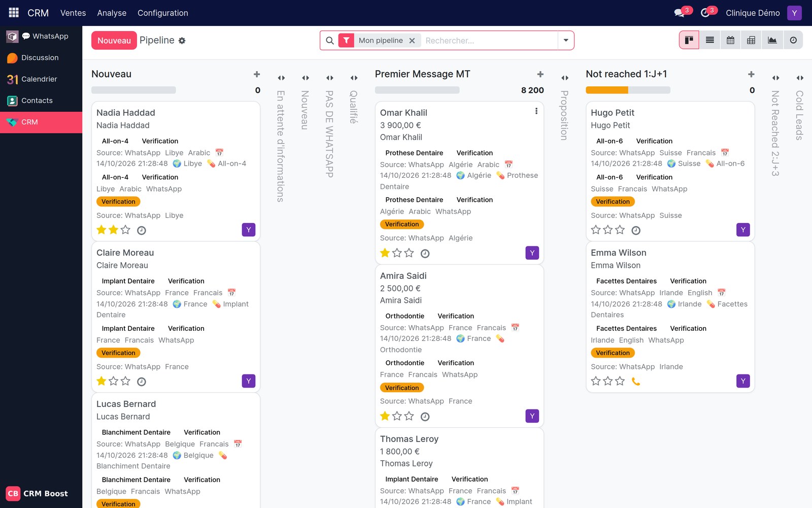Viewport: 812px width, 508px height.
Task: Click phone activity icon on Emma Wilson card
Action: [635, 381]
